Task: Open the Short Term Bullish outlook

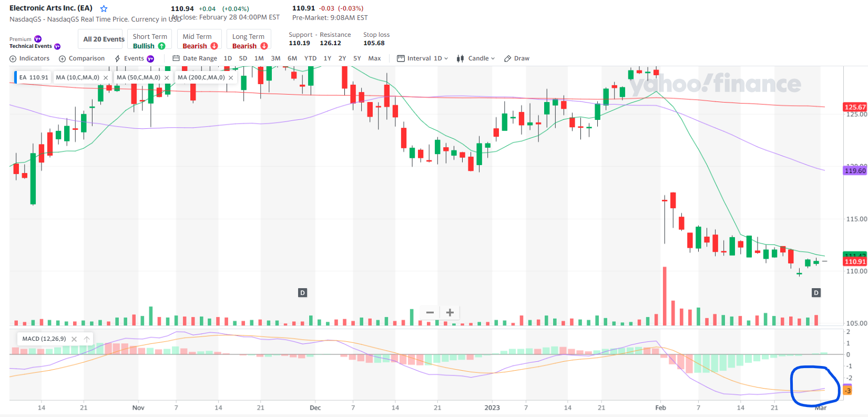Action: pyautogui.click(x=150, y=41)
